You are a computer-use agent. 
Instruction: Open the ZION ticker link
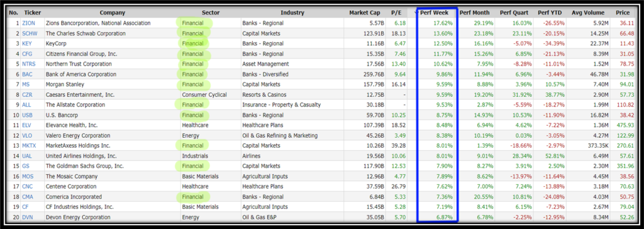(x=28, y=23)
